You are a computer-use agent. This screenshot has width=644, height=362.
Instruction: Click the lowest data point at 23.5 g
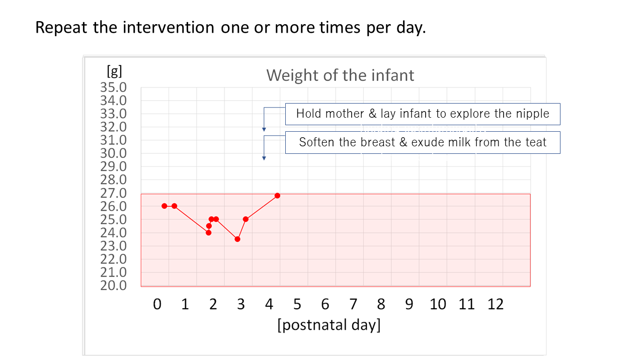point(237,239)
